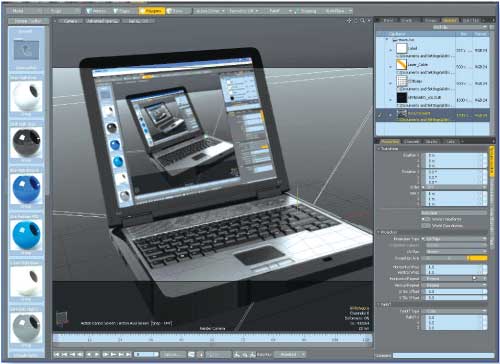Click the viewport rotate icon beside pan
This screenshot has height=364, width=500.
coord(356,21)
